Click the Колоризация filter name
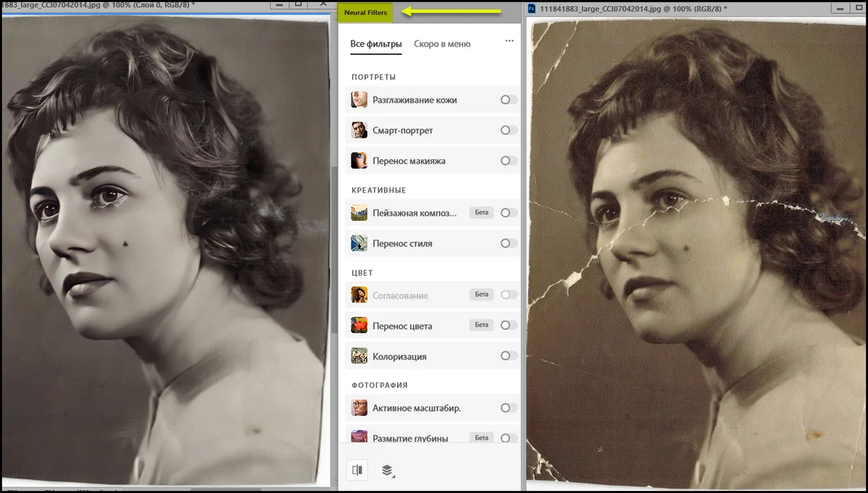 pyautogui.click(x=399, y=356)
